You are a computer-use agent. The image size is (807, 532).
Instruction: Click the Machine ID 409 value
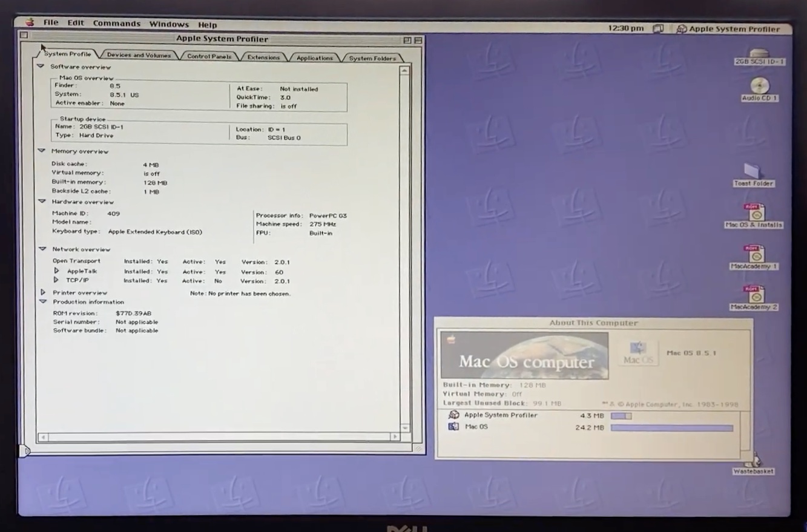coord(113,214)
